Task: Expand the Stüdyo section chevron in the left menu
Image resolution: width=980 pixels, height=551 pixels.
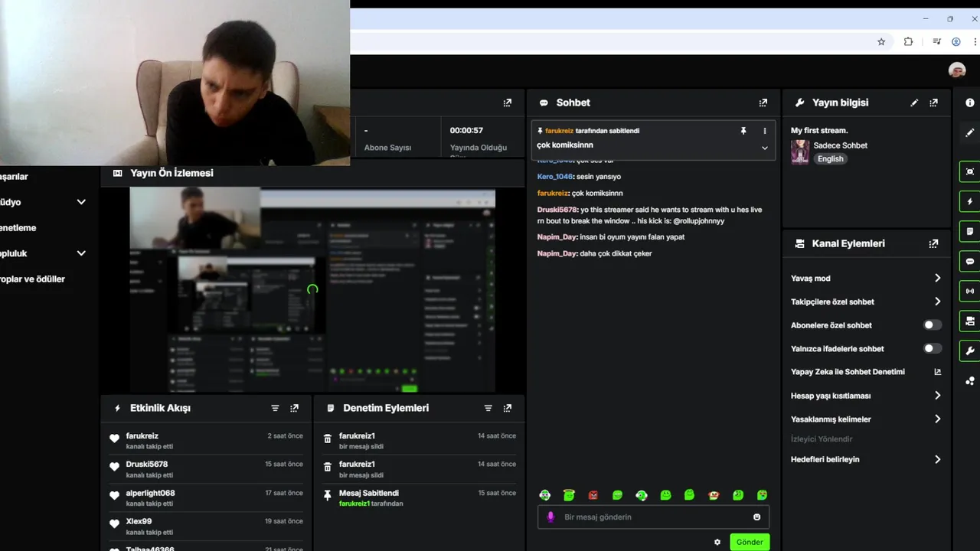Action: point(81,202)
